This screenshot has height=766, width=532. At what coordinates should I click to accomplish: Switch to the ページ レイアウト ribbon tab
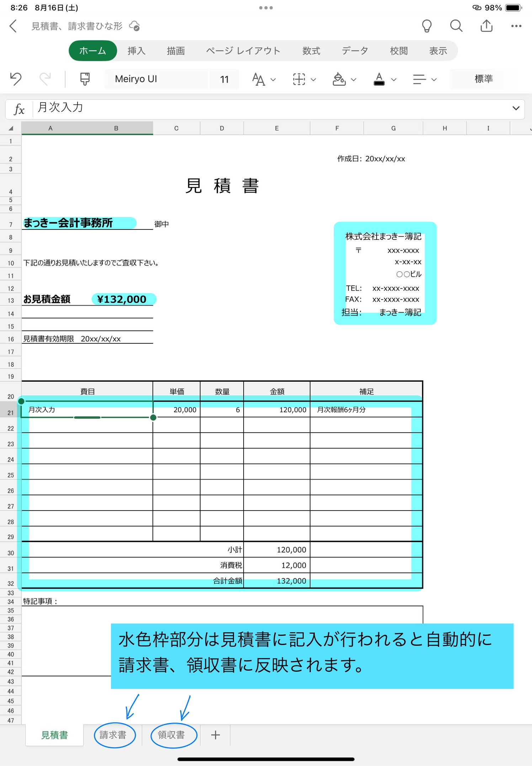pyautogui.click(x=243, y=51)
